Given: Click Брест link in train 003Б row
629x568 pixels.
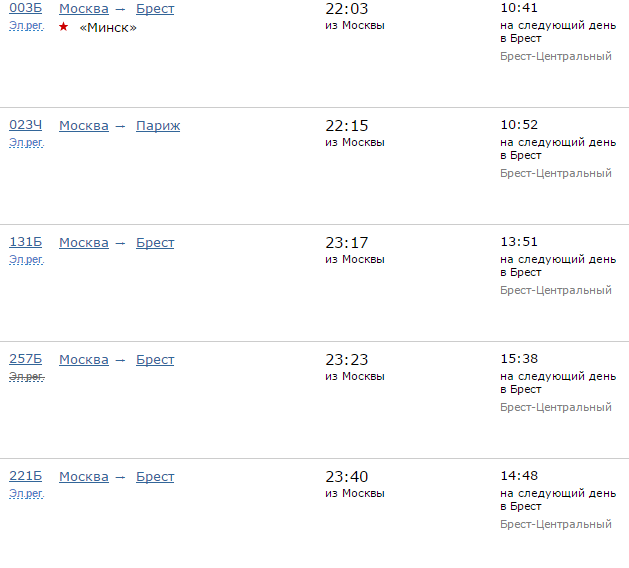Looking at the screenshot, I should point(155,9).
